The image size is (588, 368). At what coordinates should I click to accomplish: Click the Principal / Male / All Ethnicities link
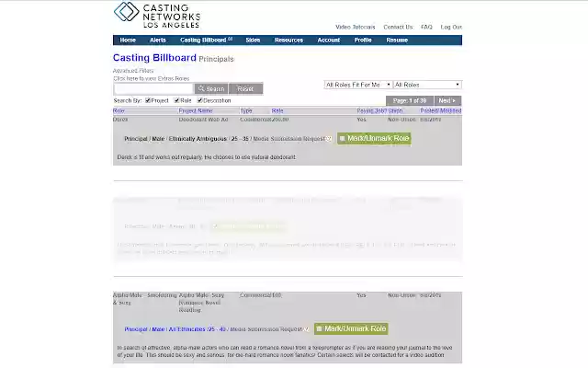(175, 329)
